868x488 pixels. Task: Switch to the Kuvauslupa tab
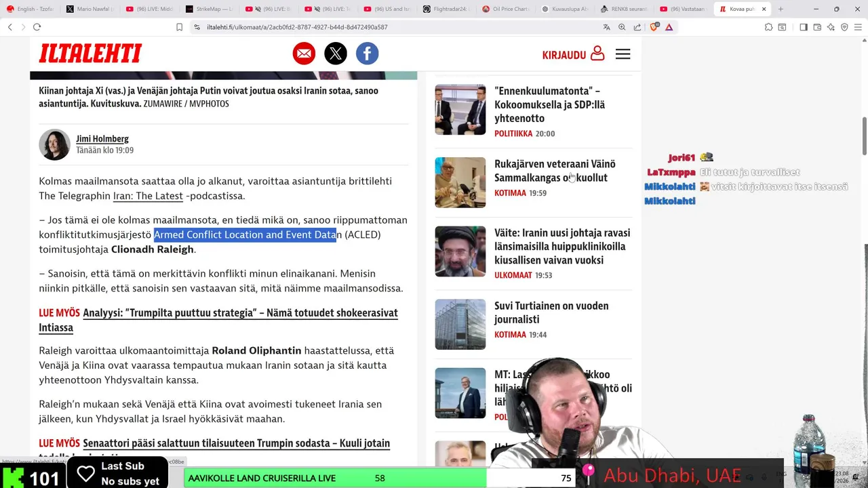(x=567, y=9)
